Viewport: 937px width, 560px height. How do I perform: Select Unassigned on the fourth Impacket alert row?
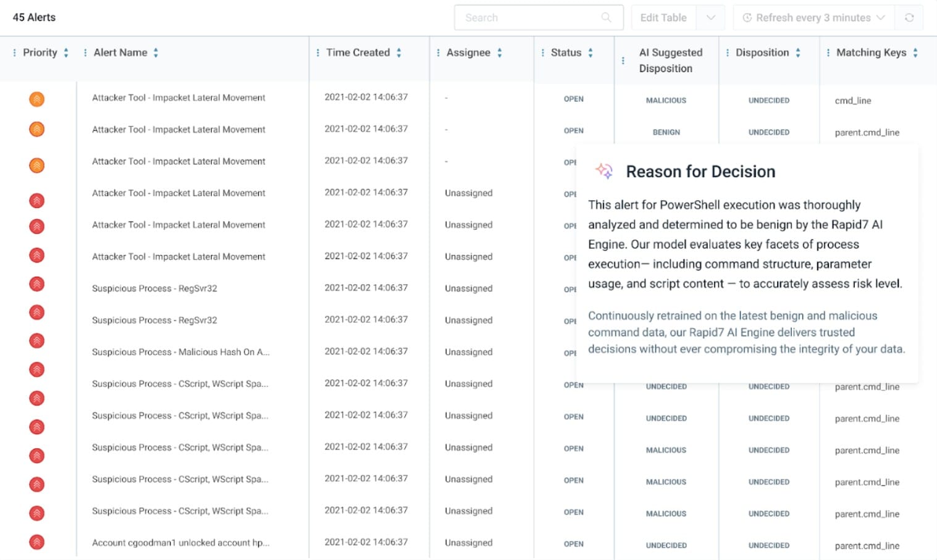(x=468, y=193)
